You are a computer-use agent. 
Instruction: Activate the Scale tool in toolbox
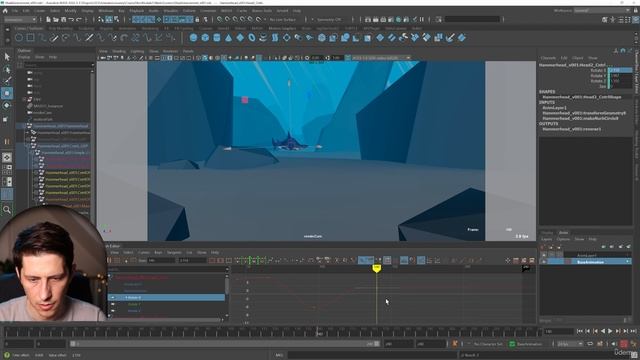coord(6,119)
